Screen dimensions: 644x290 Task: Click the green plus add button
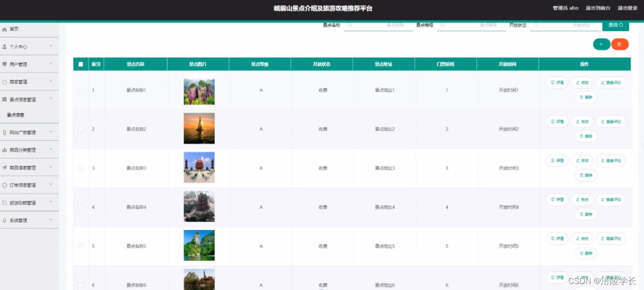pos(601,44)
